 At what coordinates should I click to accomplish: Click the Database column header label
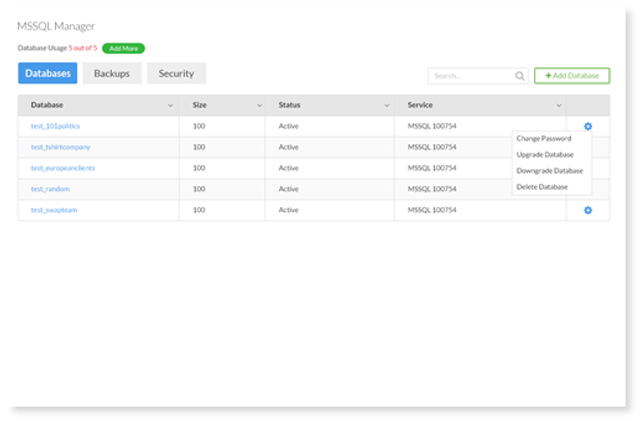[x=47, y=105]
